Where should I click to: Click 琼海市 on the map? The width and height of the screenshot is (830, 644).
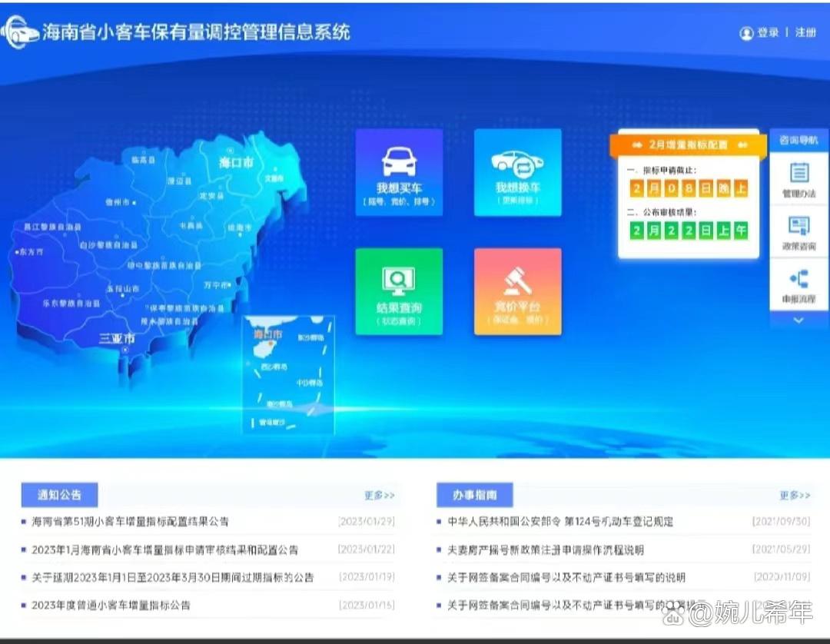(240, 227)
